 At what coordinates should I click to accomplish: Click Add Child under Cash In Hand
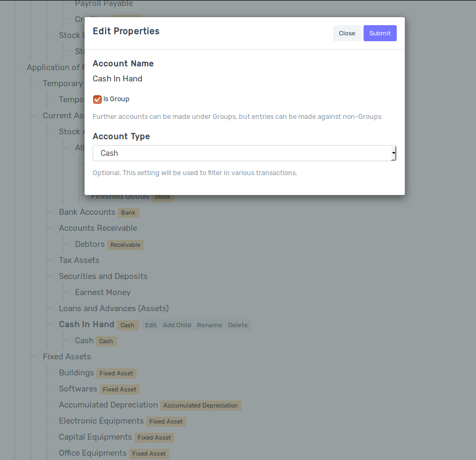177,325
